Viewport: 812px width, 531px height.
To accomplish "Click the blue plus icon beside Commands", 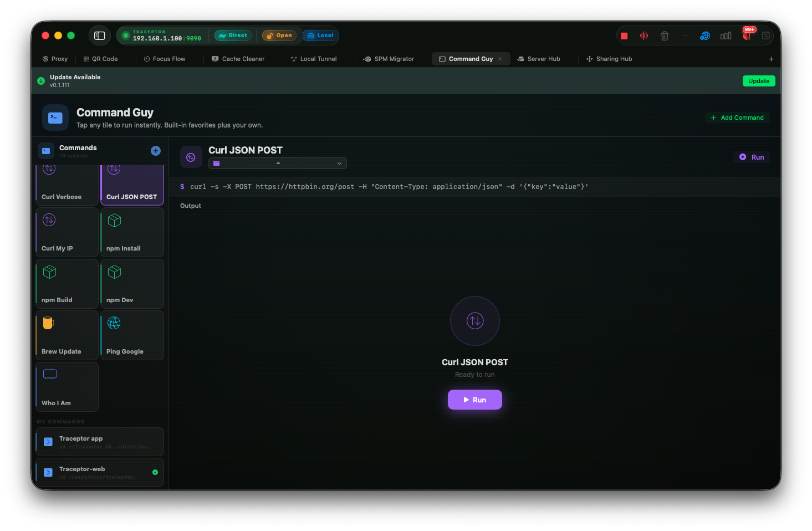I will [x=156, y=151].
